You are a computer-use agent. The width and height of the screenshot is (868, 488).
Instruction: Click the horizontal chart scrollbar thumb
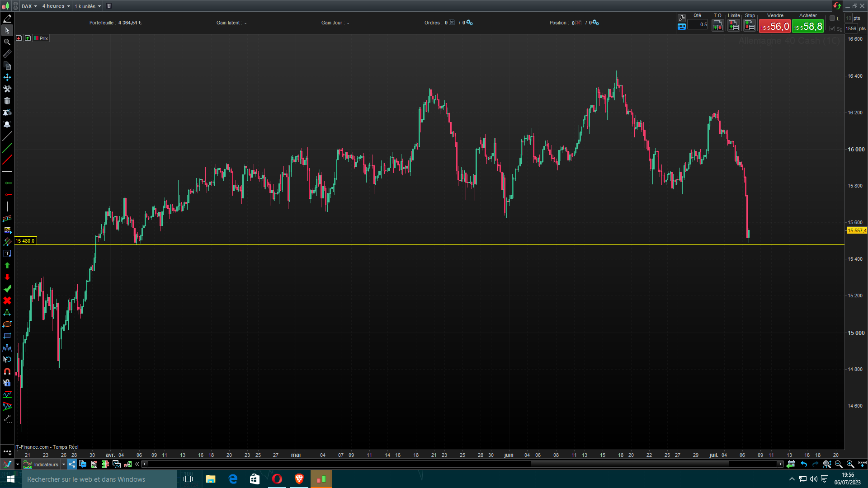[629, 464]
